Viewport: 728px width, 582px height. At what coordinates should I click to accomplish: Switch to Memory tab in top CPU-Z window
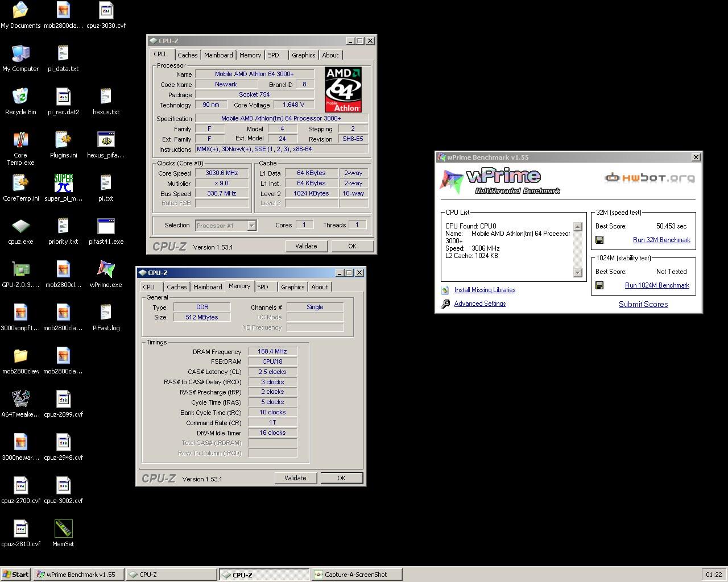[250, 55]
